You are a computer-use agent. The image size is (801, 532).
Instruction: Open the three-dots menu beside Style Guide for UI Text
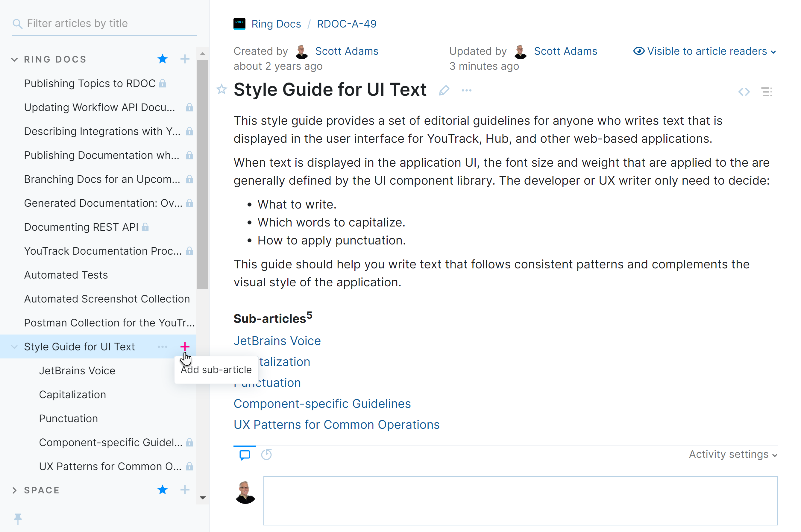[x=163, y=347]
